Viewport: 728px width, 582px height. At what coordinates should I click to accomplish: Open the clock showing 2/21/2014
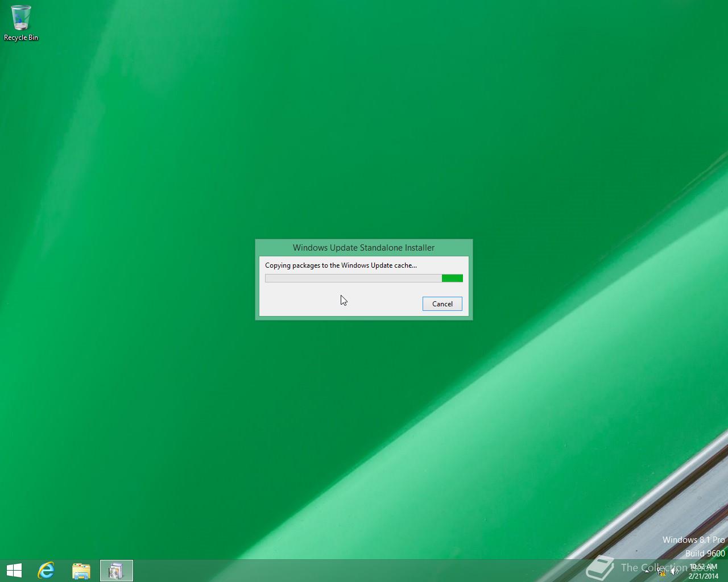[x=704, y=571]
